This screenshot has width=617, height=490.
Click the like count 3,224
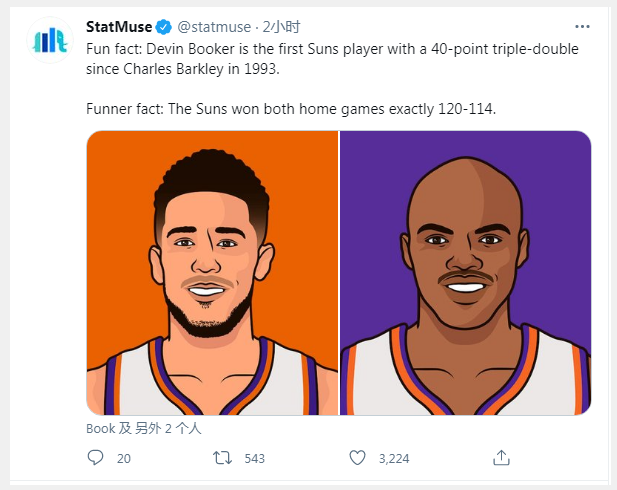click(393, 458)
